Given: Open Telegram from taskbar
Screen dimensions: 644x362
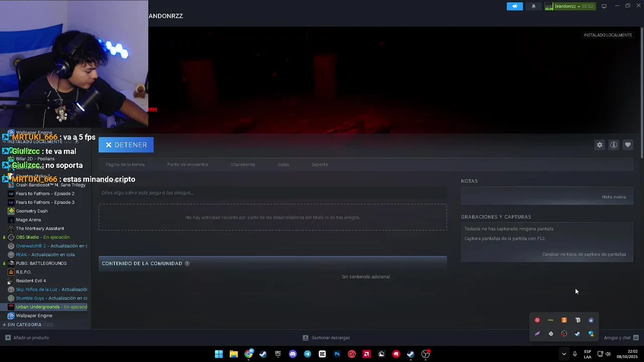Looking at the screenshot, I should tap(307, 354).
